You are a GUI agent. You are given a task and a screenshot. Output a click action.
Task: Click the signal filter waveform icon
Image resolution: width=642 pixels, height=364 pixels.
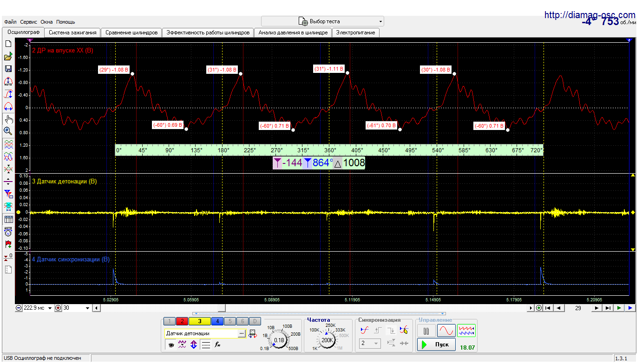(x=183, y=345)
